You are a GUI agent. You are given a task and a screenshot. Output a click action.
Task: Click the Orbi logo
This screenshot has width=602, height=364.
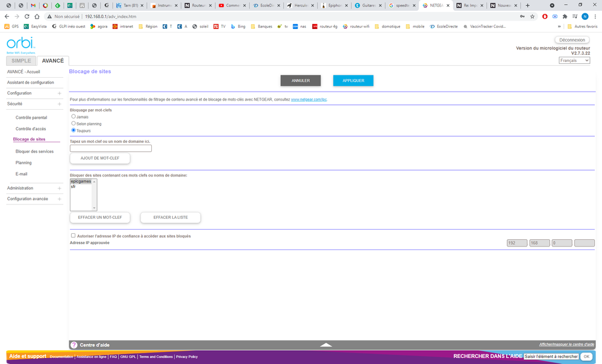pyautogui.click(x=20, y=45)
